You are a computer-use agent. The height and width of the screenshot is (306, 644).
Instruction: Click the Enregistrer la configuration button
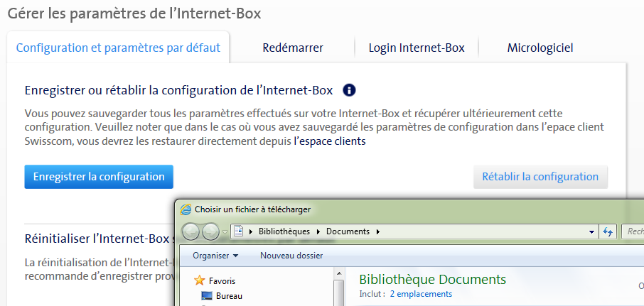point(99,177)
